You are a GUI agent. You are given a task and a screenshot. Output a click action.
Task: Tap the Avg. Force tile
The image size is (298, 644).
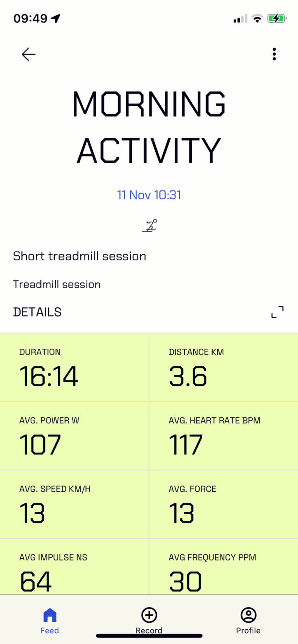click(x=224, y=505)
